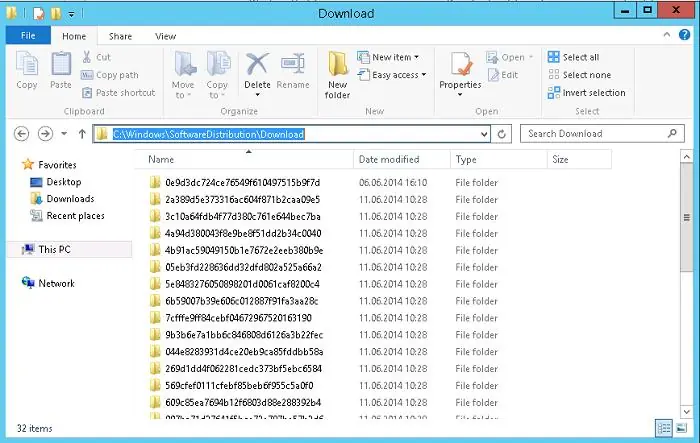700x443 pixels.
Task: Select folder 2a389d5e373316ac604f871b2caa09e5
Action: (242, 200)
